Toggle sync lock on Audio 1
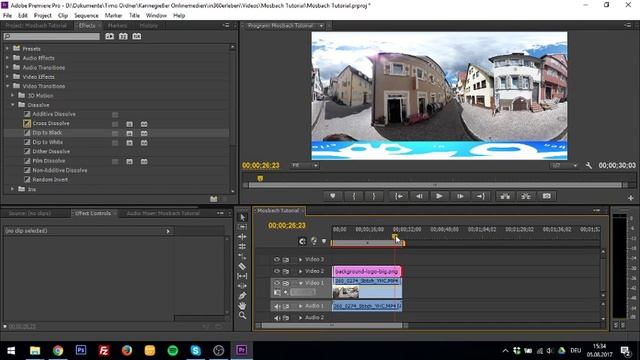The width and height of the screenshot is (640, 360). [x=286, y=306]
